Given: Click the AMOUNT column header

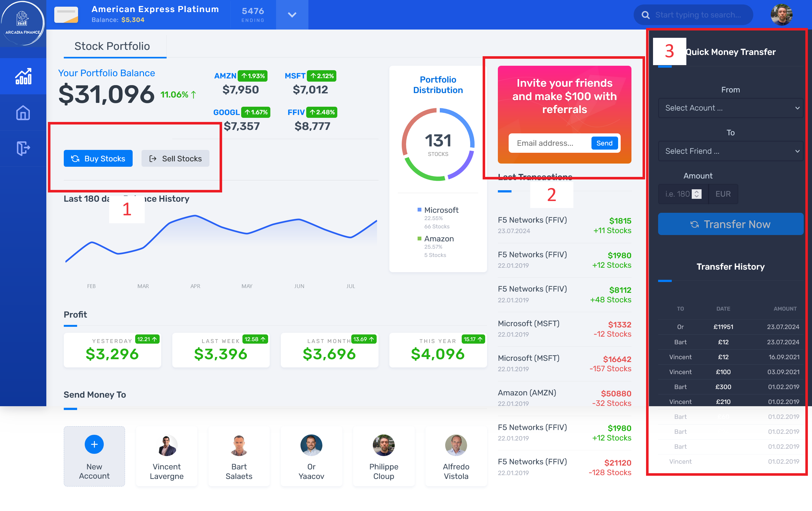Looking at the screenshot, I should 785,309.
